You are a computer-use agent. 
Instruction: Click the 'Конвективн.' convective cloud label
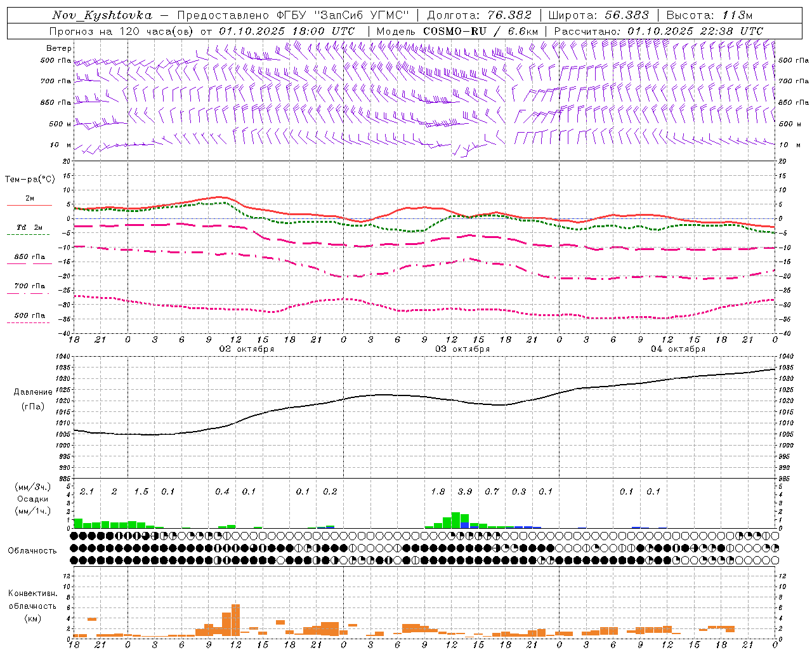point(32,594)
